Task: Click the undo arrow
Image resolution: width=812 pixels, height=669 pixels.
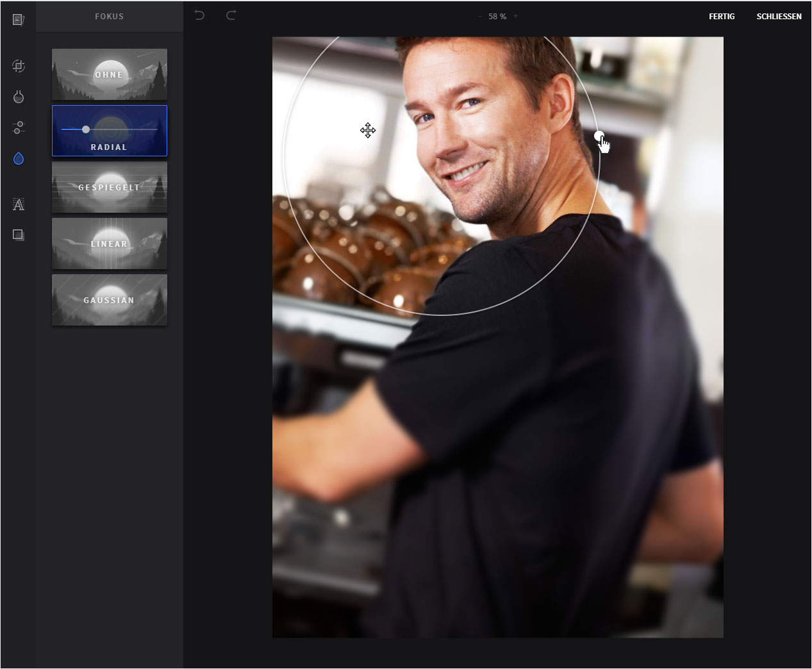Action: pyautogui.click(x=199, y=15)
